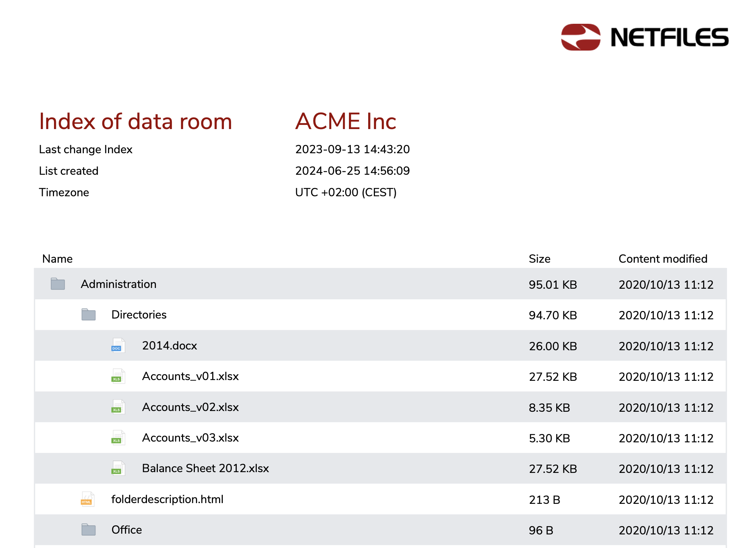Open the folderdescription.html file
This screenshot has height=548, width=756.
pos(167,499)
